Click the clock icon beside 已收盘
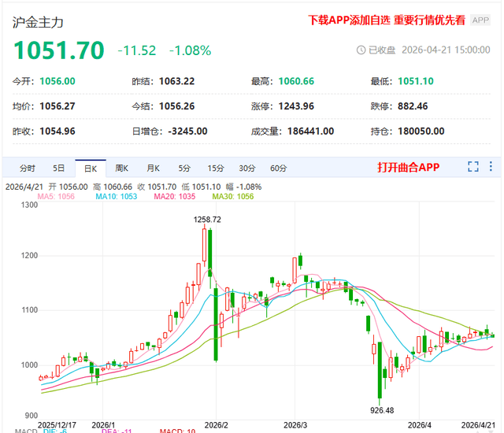The height and width of the screenshot is (433, 504). tap(361, 50)
